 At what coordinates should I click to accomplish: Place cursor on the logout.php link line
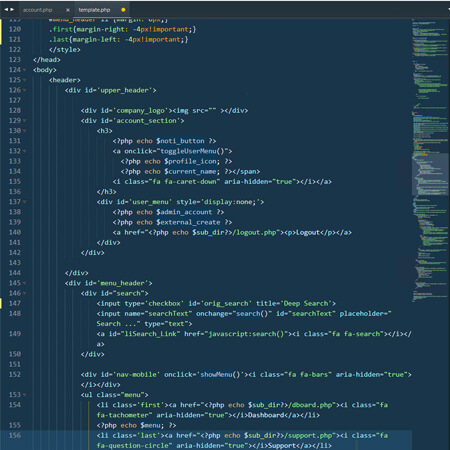tap(232, 232)
